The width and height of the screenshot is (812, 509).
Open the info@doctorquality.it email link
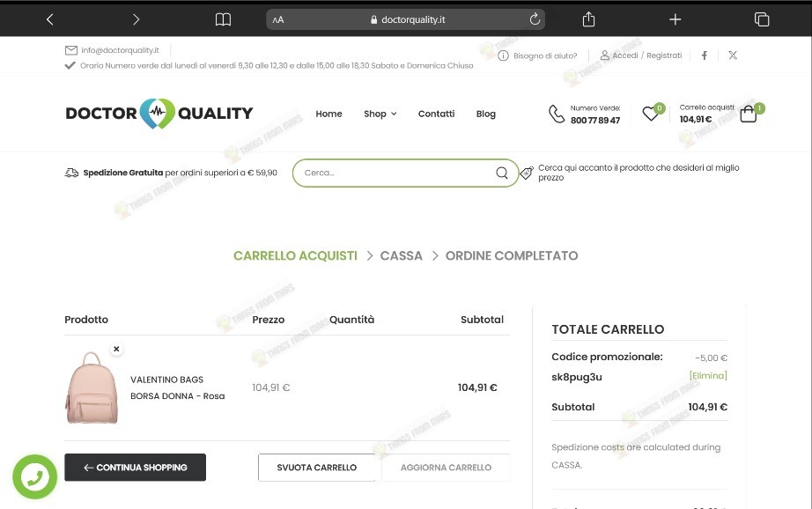(120, 50)
